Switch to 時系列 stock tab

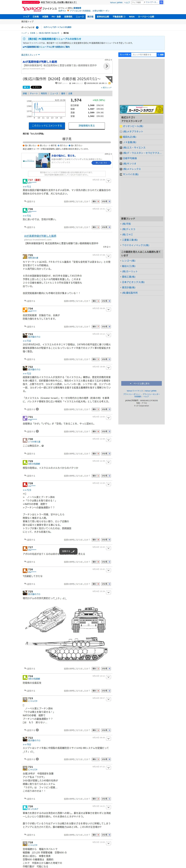click(x=44, y=93)
